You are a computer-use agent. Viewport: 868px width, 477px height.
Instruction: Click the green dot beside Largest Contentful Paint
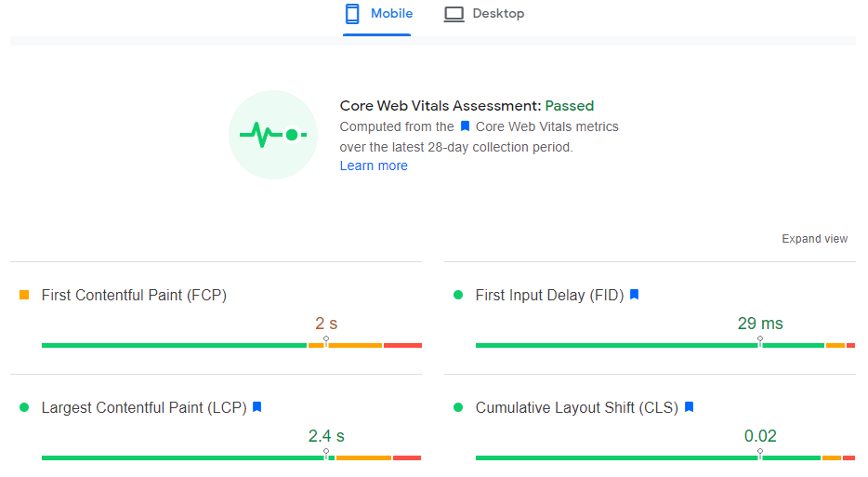[24, 407]
